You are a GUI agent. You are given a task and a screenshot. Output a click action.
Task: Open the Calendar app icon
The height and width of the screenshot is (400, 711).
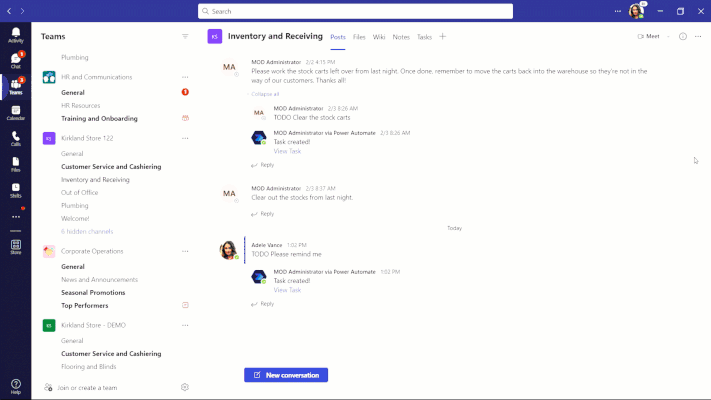[15, 112]
